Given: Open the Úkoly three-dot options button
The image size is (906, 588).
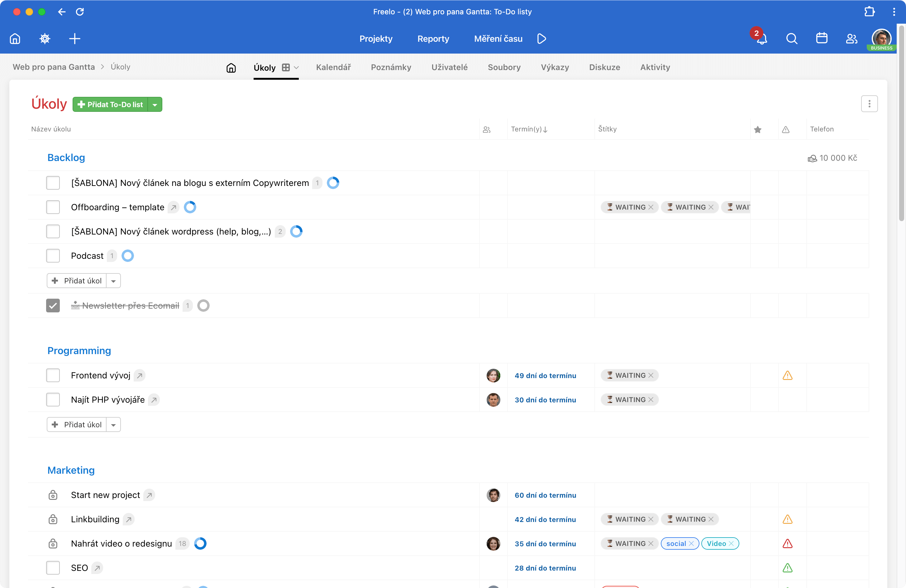Looking at the screenshot, I should point(869,103).
